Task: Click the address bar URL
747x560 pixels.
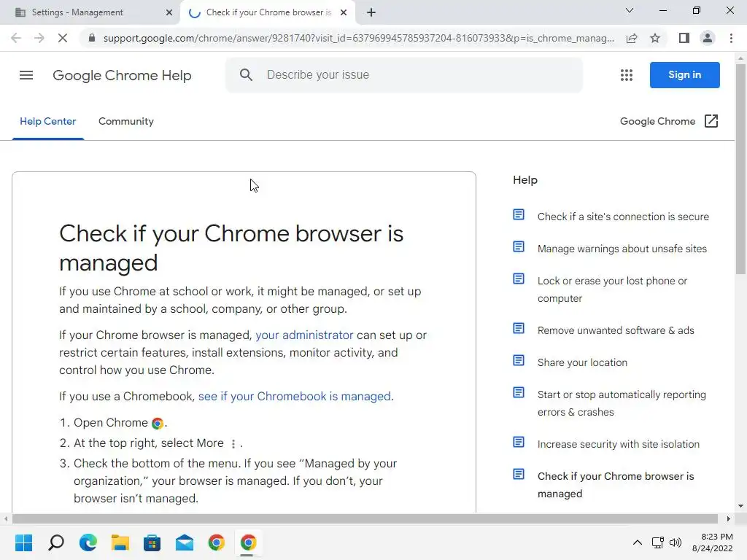Action: (x=358, y=38)
